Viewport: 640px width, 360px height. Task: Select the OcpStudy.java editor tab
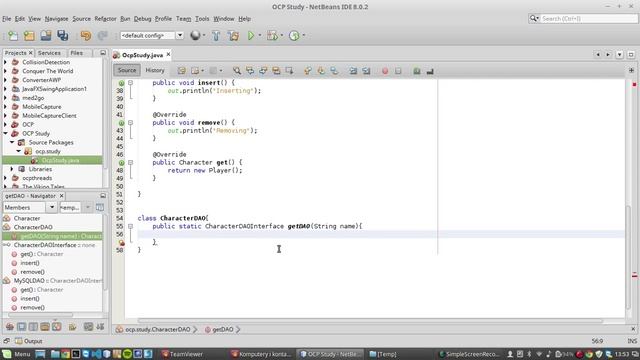tap(142, 55)
